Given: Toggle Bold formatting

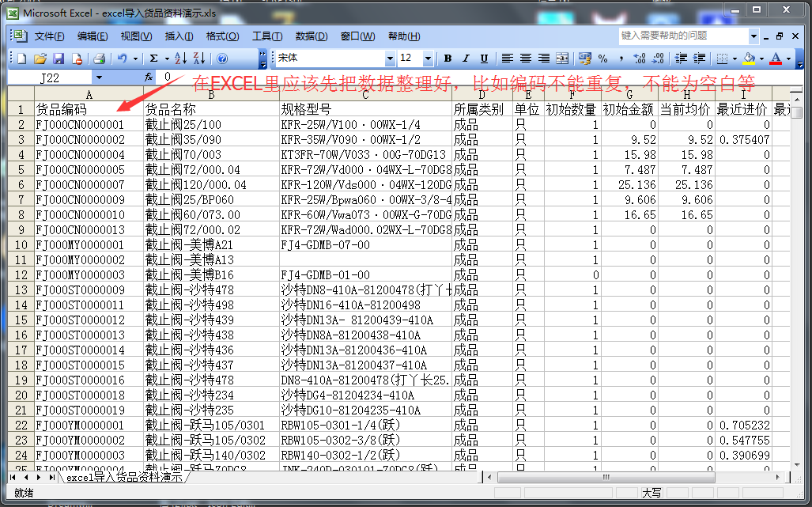Looking at the screenshot, I should pyautogui.click(x=448, y=59).
